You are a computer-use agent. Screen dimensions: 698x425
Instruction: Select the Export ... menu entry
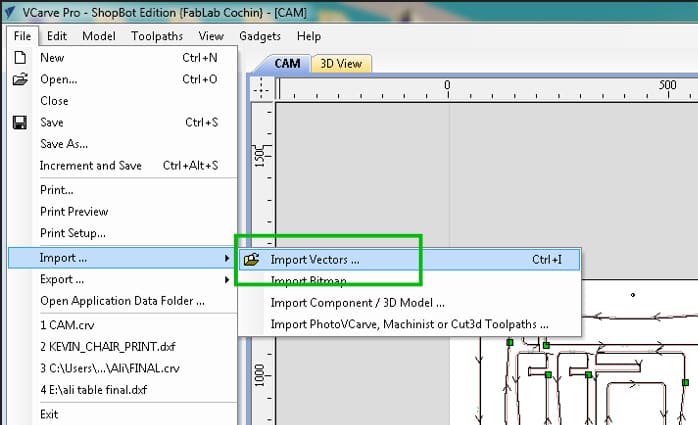click(122, 279)
